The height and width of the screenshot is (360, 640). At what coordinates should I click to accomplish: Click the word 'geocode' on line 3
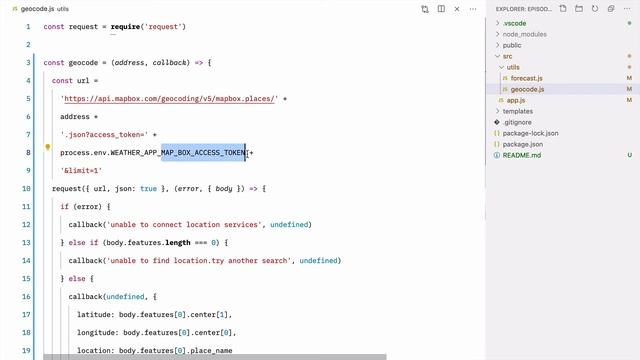[83, 63]
